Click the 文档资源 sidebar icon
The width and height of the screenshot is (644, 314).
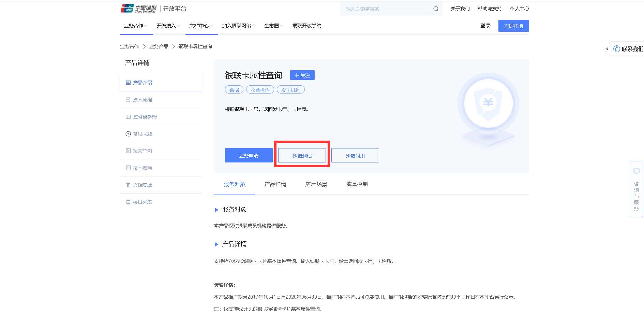[128, 185]
